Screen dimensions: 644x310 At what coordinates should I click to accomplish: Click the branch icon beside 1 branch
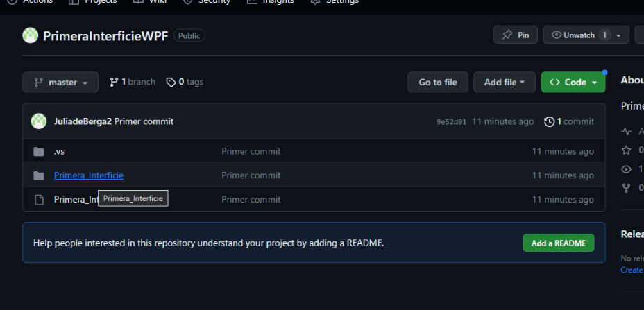[114, 82]
